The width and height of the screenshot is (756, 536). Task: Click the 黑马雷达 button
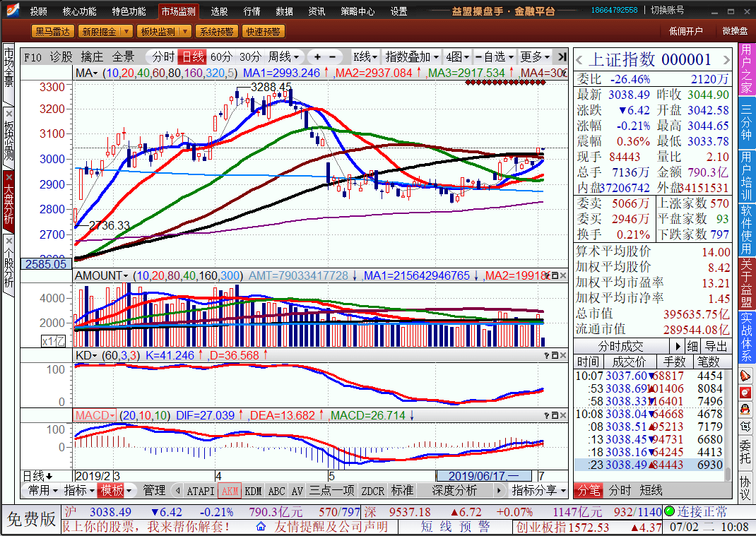click(x=52, y=31)
